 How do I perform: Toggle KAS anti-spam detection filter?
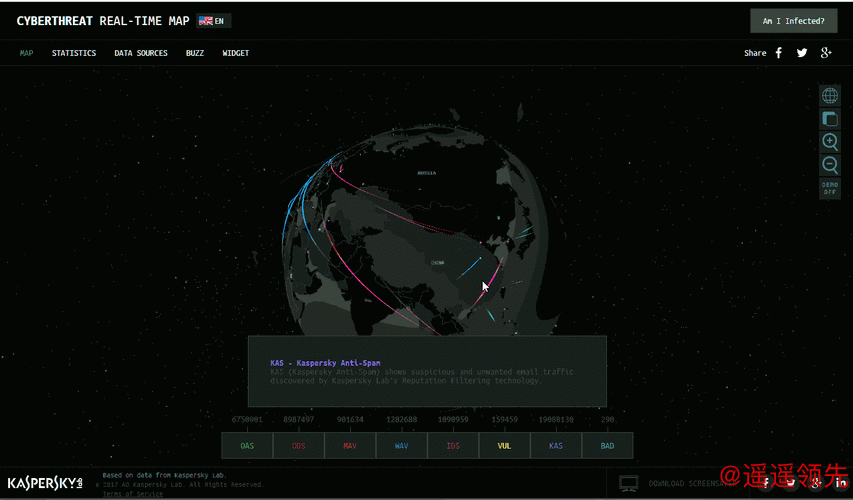click(x=555, y=446)
